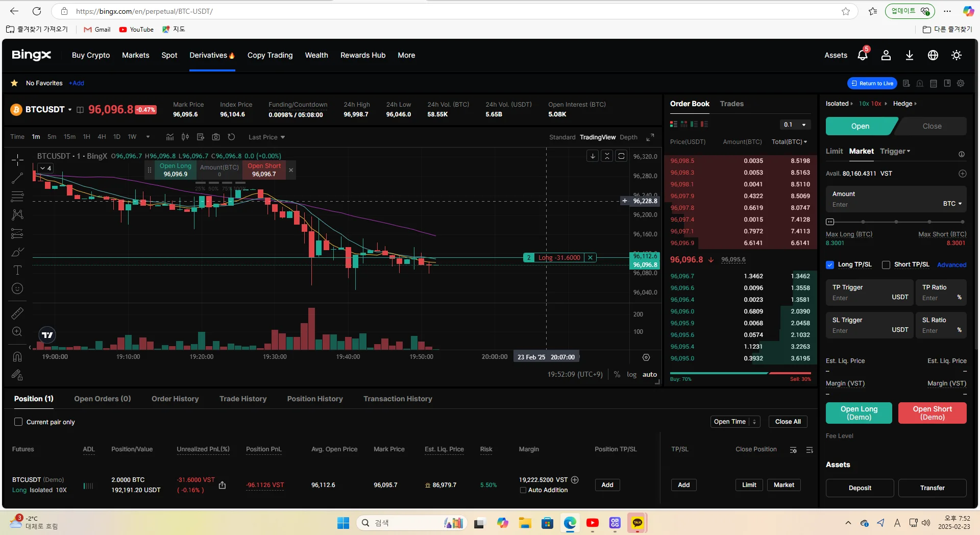Enable the Short TP/SL checkbox
Image resolution: width=980 pixels, height=535 pixels.
886,264
